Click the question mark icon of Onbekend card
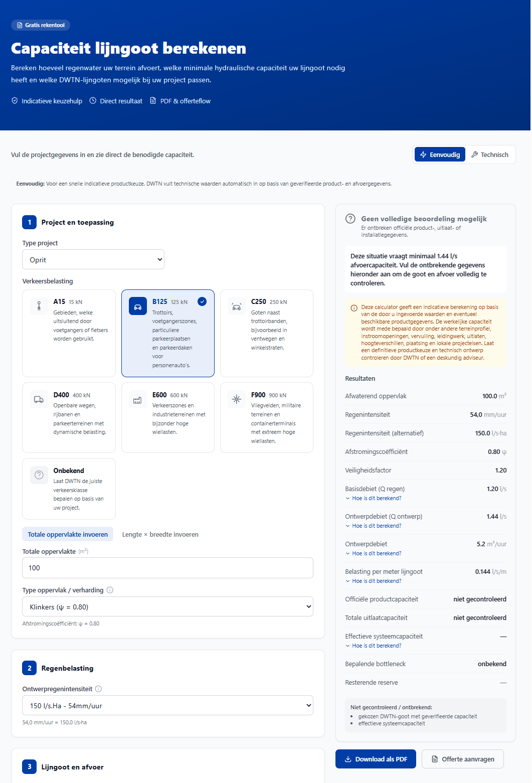This screenshot has height=783, width=532. [39, 475]
